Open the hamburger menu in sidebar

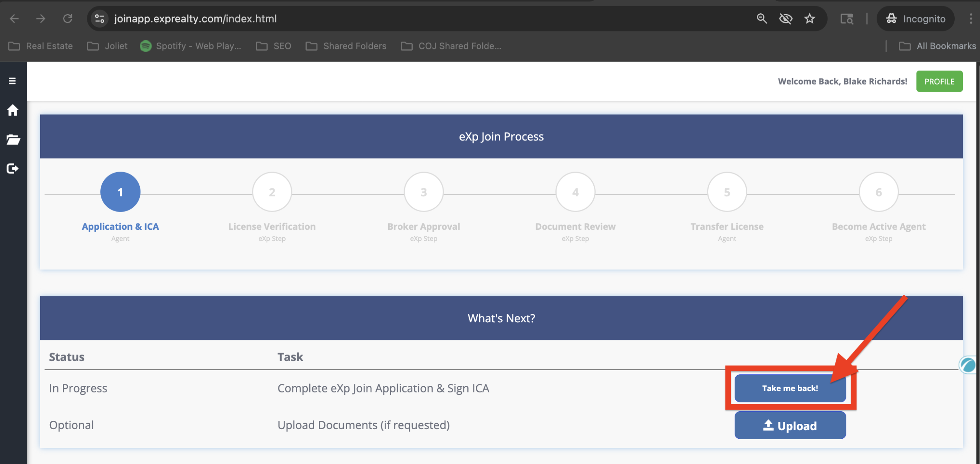point(12,81)
